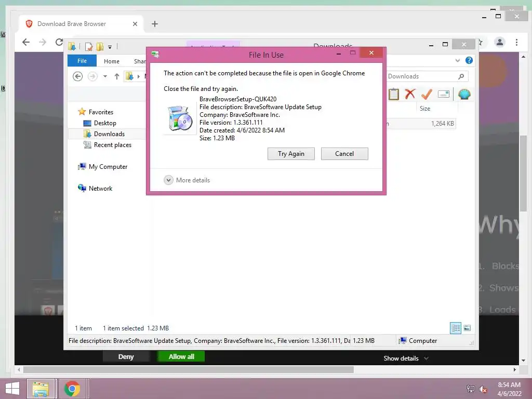
Task: Open Google Chrome from taskbar
Action: point(72,389)
